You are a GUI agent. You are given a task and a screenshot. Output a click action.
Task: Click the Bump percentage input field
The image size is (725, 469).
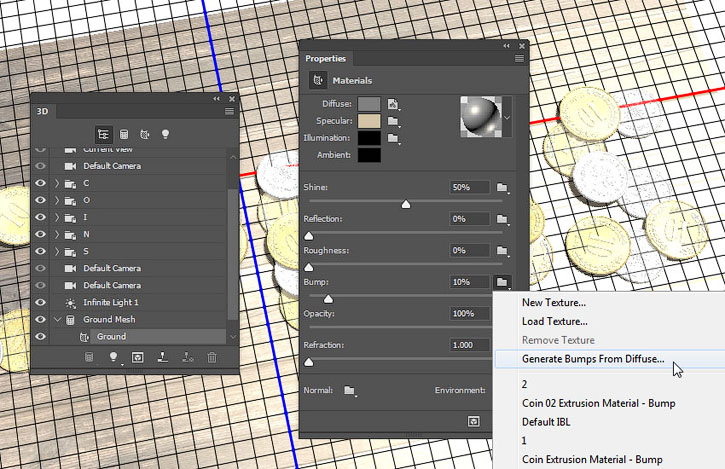pos(469,282)
